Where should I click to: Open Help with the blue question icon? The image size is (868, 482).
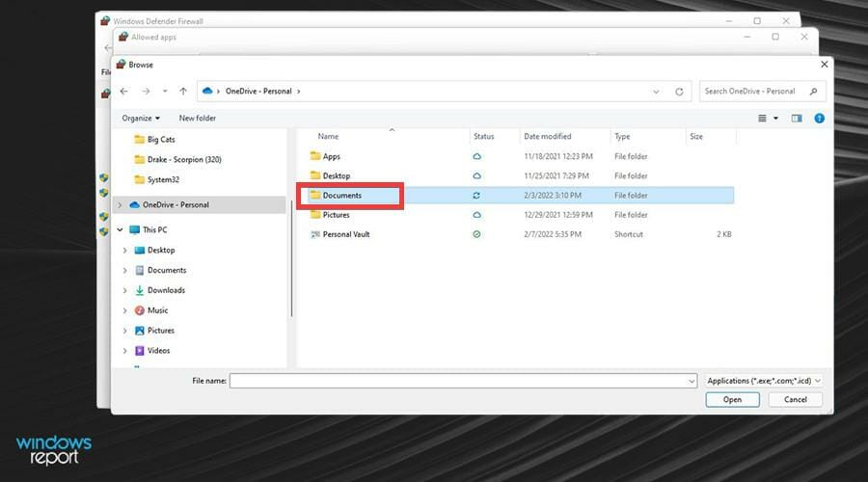819,119
